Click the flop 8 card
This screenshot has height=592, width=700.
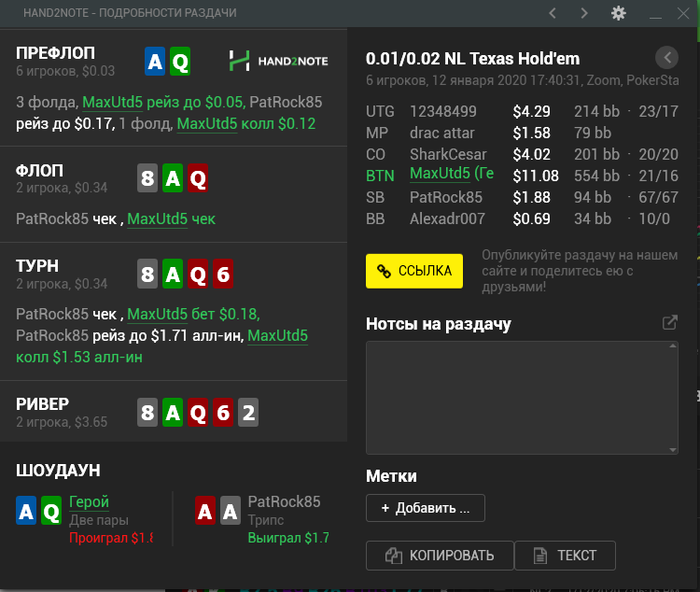point(147,178)
